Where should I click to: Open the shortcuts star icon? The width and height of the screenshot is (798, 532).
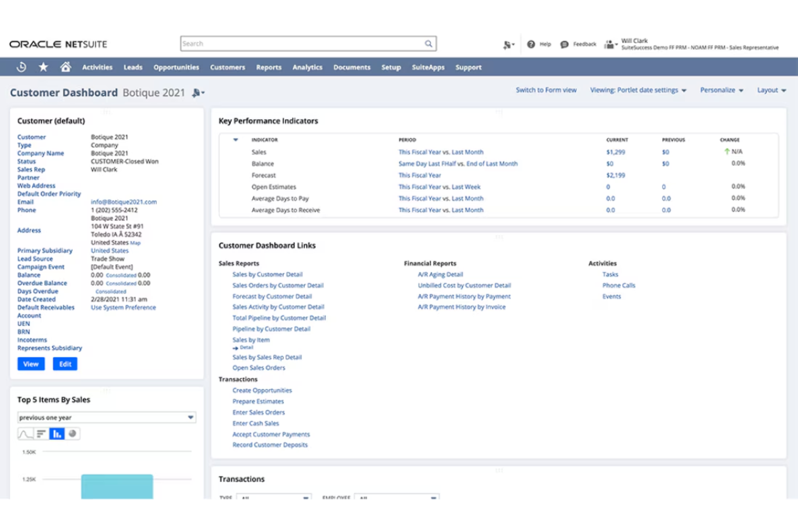point(43,67)
